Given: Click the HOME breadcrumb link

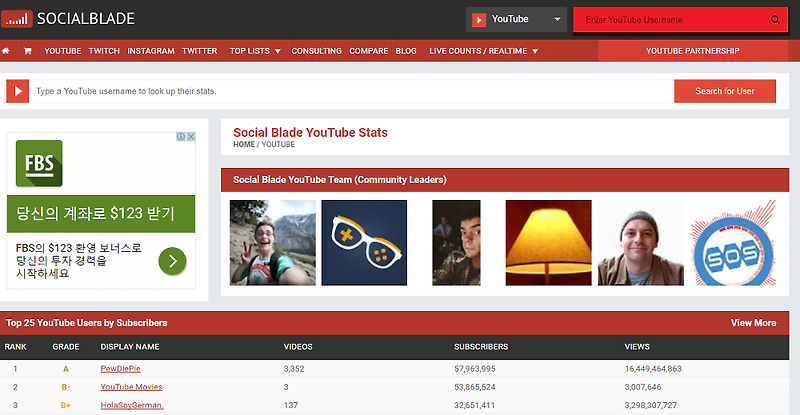Looking at the screenshot, I should [244, 144].
